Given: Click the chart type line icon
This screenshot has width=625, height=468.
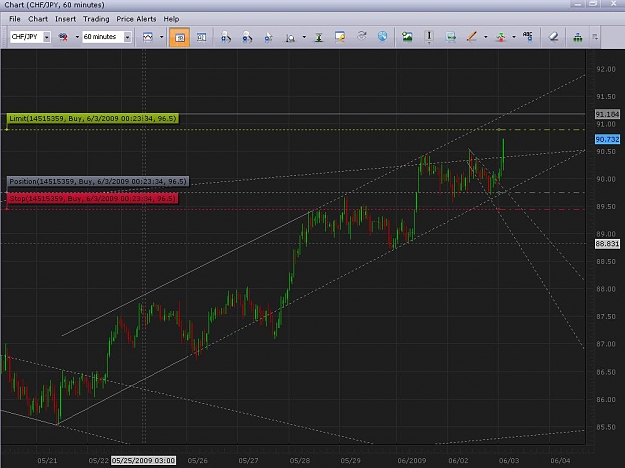Looking at the screenshot, I should pyautogui.click(x=148, y=37).
